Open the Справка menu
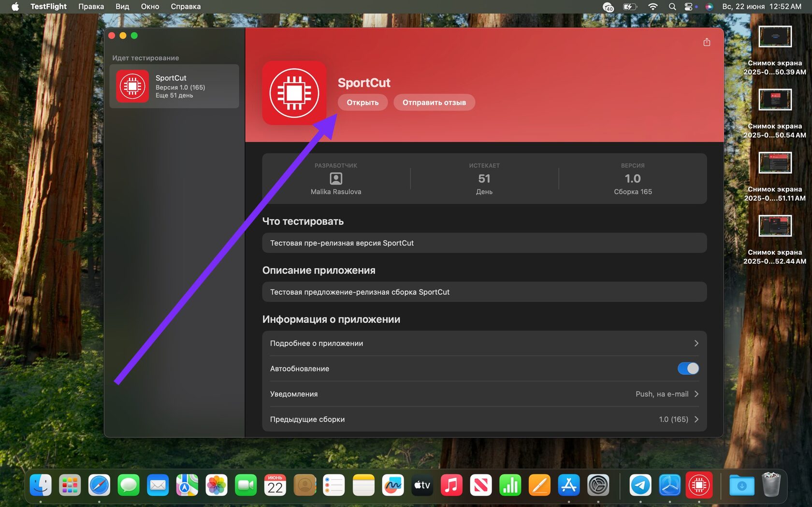Screen dimensions: 812x507 186,7
